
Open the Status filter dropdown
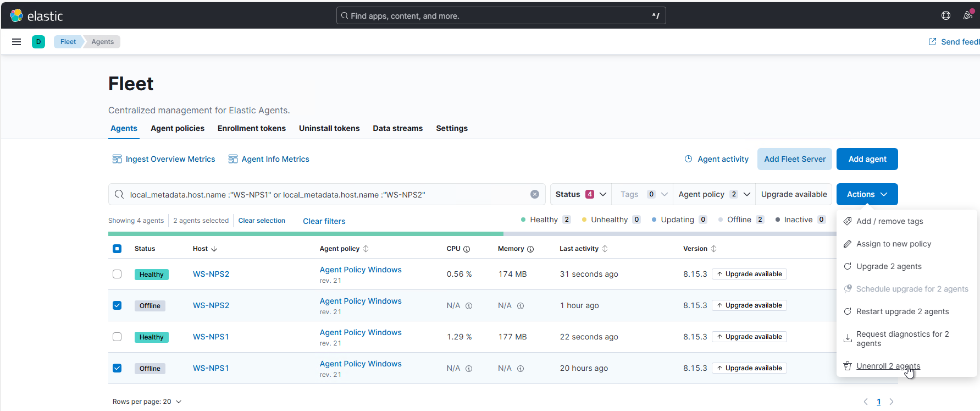point(581,194)
